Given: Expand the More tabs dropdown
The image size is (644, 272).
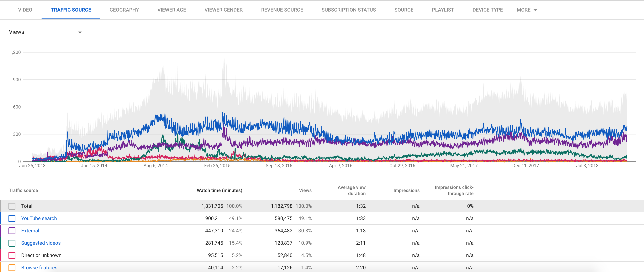Looking at the screenshot, I should (527, 10).
